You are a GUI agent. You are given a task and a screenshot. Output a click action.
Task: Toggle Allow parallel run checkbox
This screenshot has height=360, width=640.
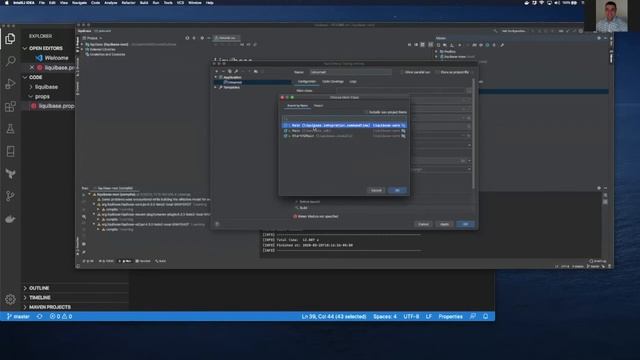click(402, 72)
